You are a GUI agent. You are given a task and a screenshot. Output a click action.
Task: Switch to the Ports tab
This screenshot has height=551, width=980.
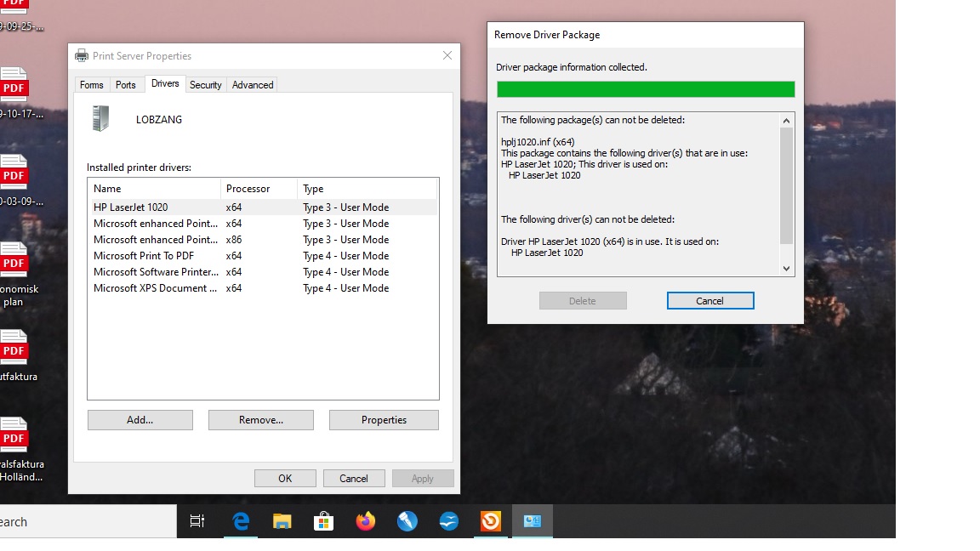(x=126, y=85)
